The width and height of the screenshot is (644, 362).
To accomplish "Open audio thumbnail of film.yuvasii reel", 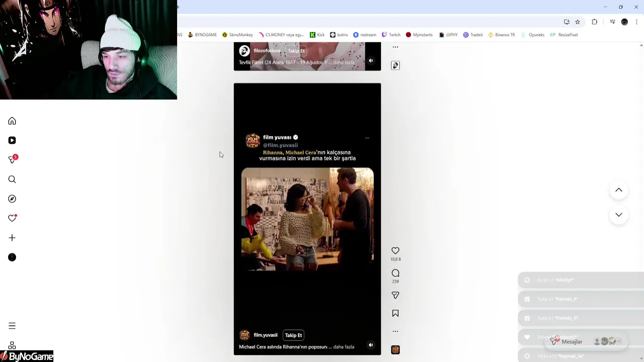I will pyautogui.click(x=395, y=349).
